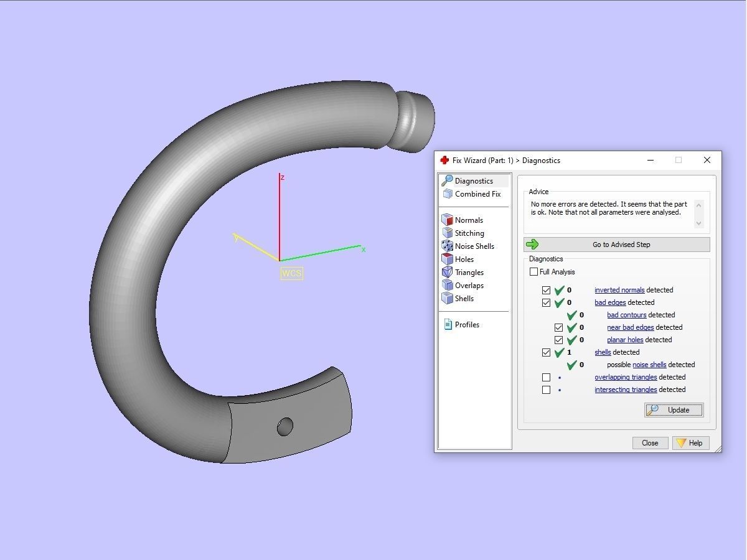Click the Go to Advised Step button
747x560 pixels.
616,245
